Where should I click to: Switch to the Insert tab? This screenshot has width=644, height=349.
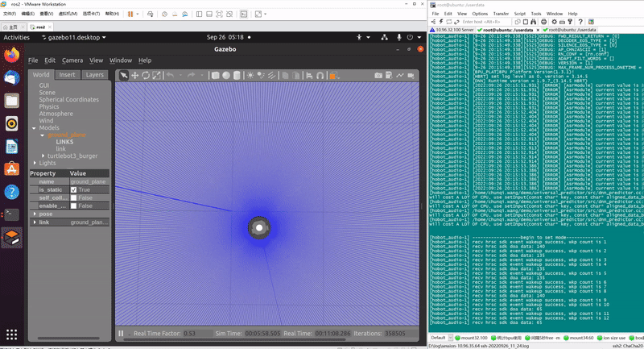click(x=67, y=75)
